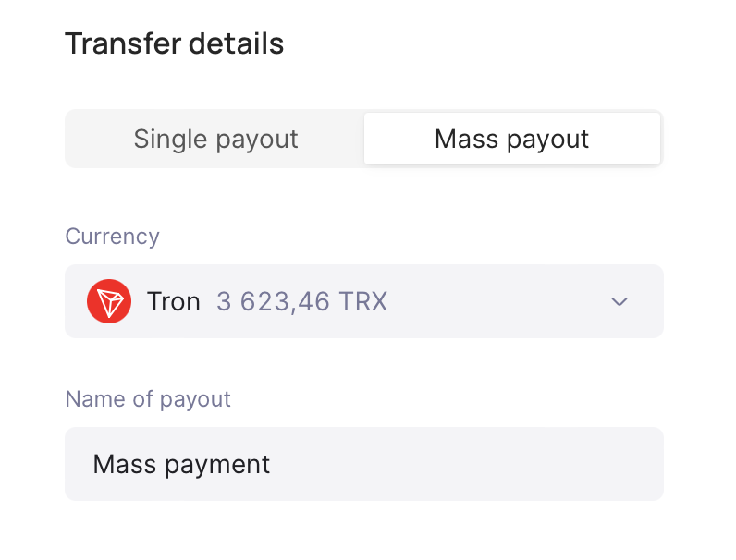Click the Tron currency name

174,301
